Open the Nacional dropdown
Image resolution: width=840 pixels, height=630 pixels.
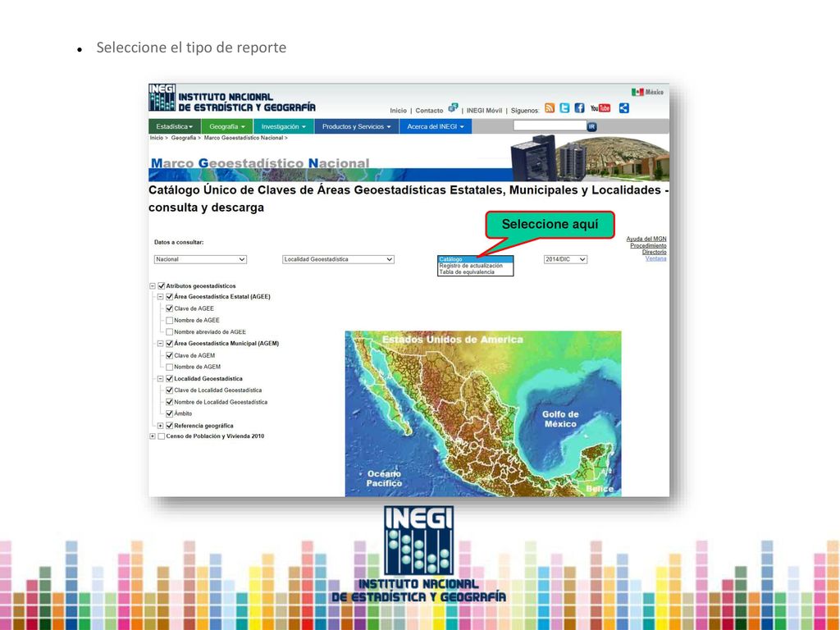(200, 259)
